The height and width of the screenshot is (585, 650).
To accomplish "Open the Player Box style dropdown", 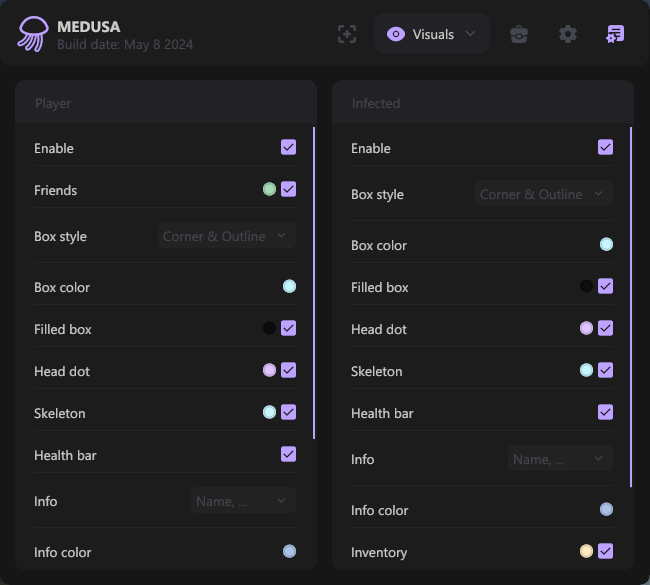I will coord(227,236).
